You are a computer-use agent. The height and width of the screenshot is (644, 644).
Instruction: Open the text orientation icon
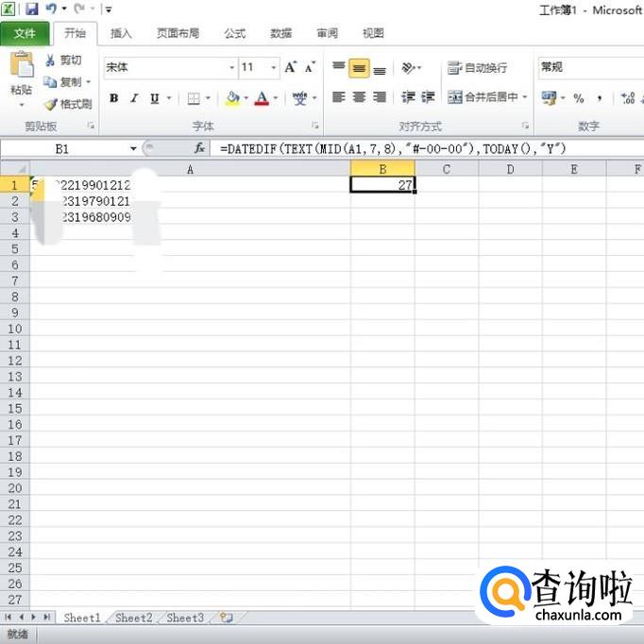pyautogui.click(x=408, y=67)
